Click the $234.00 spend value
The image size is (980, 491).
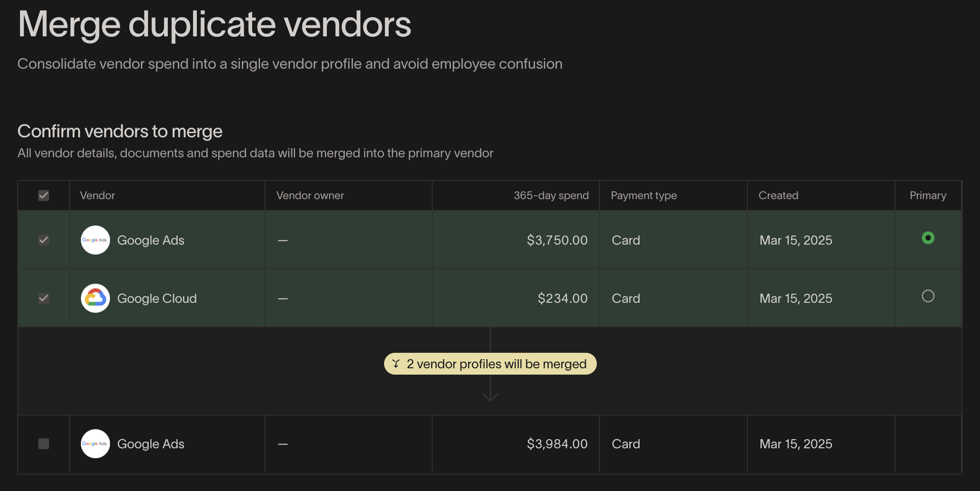[563, 298]
